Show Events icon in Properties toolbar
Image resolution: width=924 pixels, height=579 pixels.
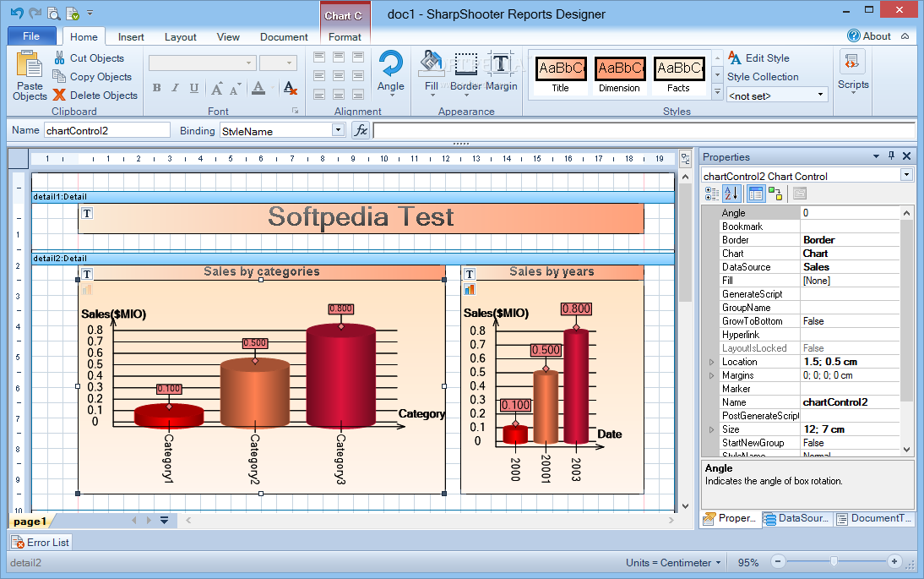tap(775, 194)
